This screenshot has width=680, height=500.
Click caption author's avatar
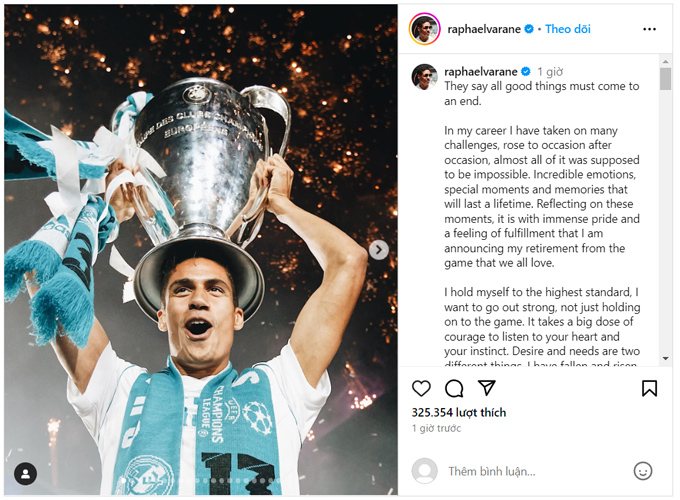click(x=425, y=78)
